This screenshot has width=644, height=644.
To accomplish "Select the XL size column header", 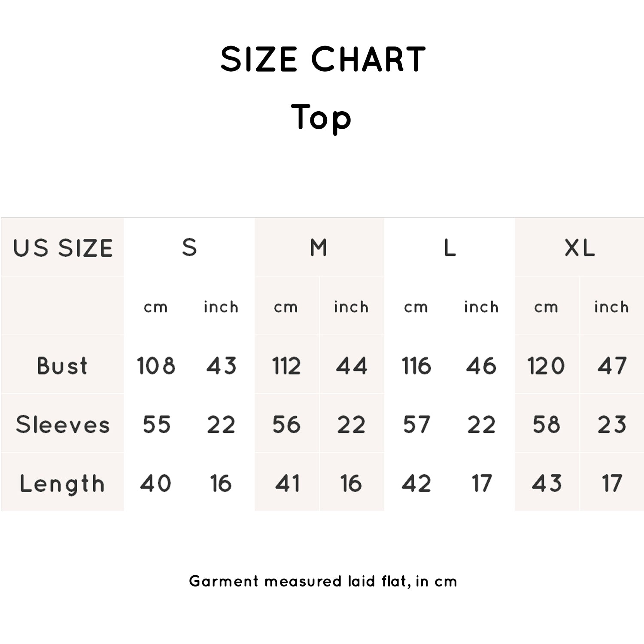I will (x=580, y=248).
